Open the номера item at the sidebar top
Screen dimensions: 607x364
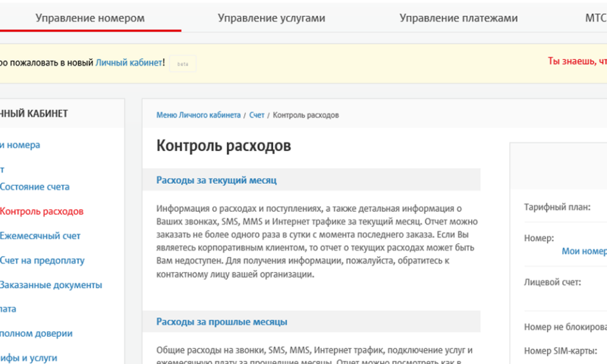pyautogui.click(x=20, y=145)
